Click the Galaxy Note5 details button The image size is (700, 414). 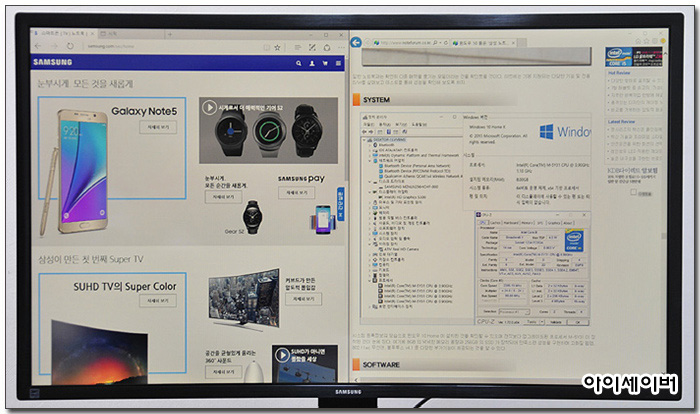click(x=158, y=127)
